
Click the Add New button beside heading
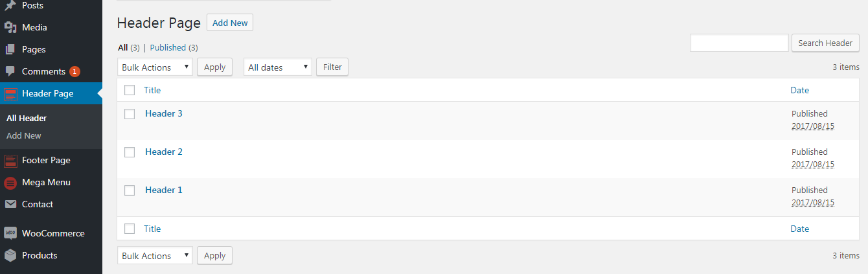click(230, 23)
